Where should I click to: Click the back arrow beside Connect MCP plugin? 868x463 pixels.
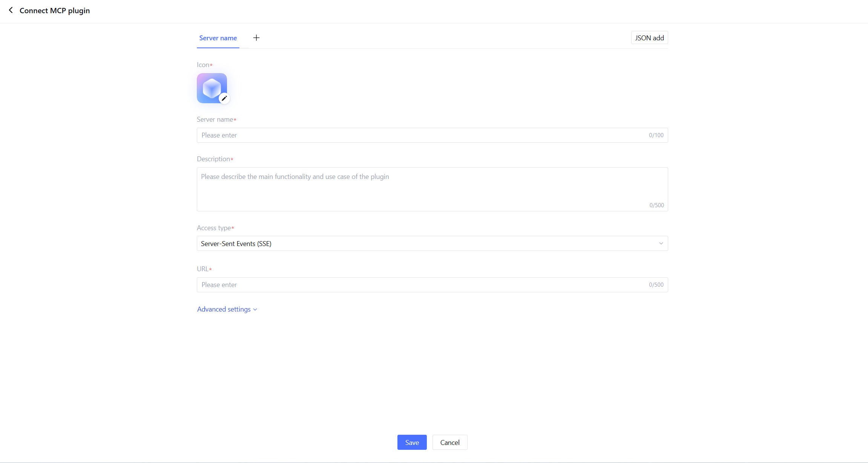click(11, 10)
